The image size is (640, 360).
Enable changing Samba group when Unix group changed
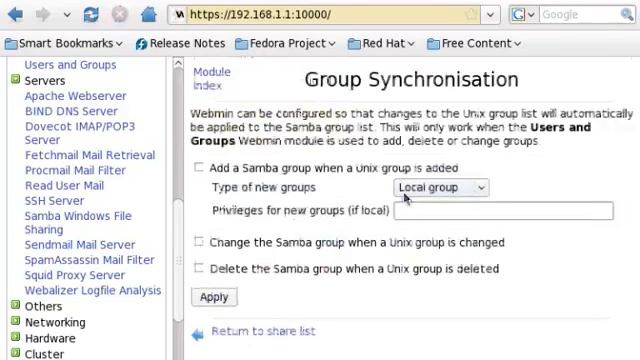[198, 242]
